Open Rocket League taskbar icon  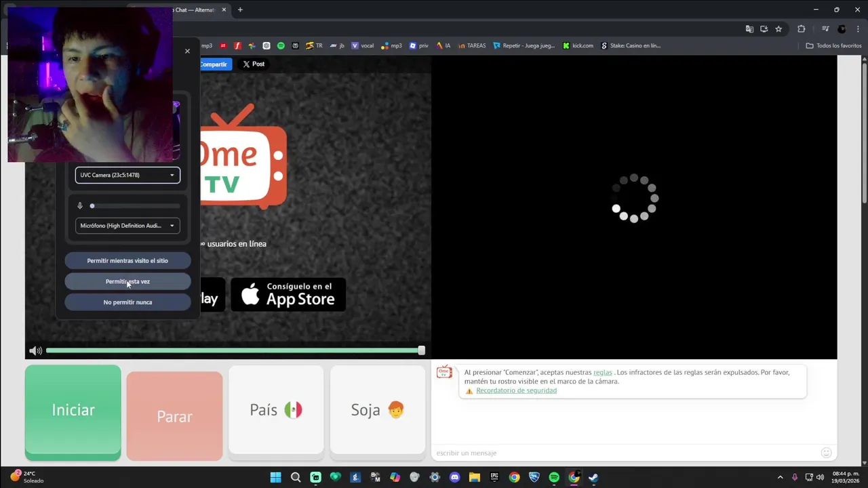coord(534,477)
